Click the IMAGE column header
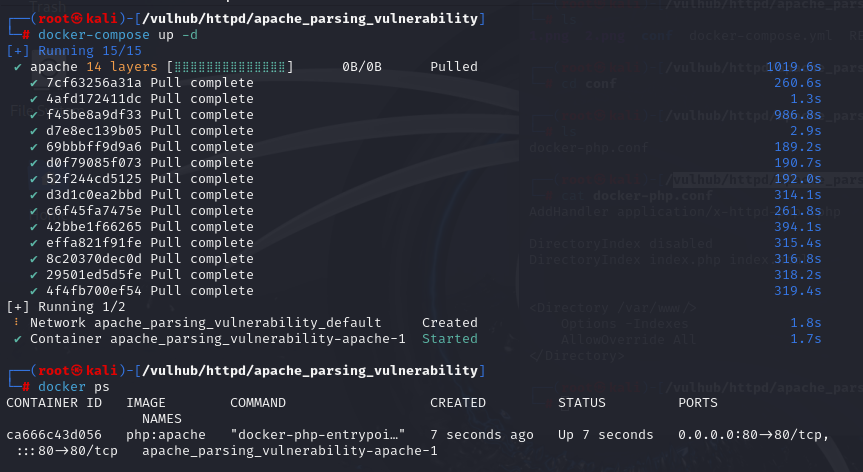Viewport: 863px width, 472px height. pyautogui.click(x=146, y=403)
